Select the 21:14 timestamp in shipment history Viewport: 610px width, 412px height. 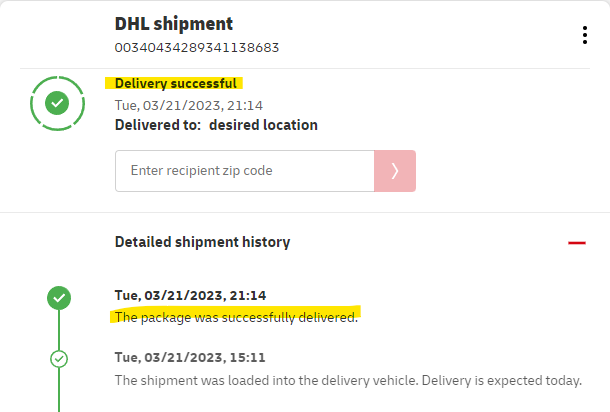click(x=189, y=296)
